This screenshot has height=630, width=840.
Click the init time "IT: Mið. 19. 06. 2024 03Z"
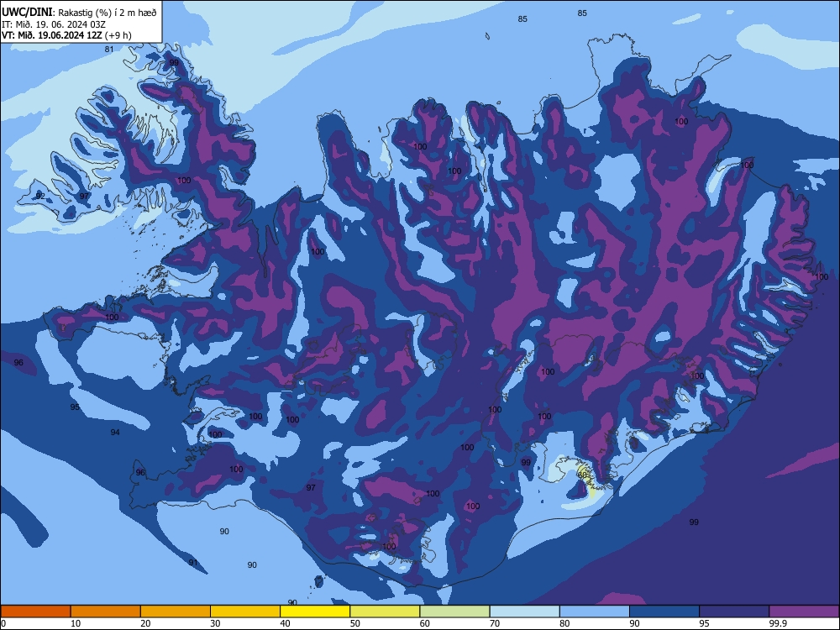(x=54, y=24)
